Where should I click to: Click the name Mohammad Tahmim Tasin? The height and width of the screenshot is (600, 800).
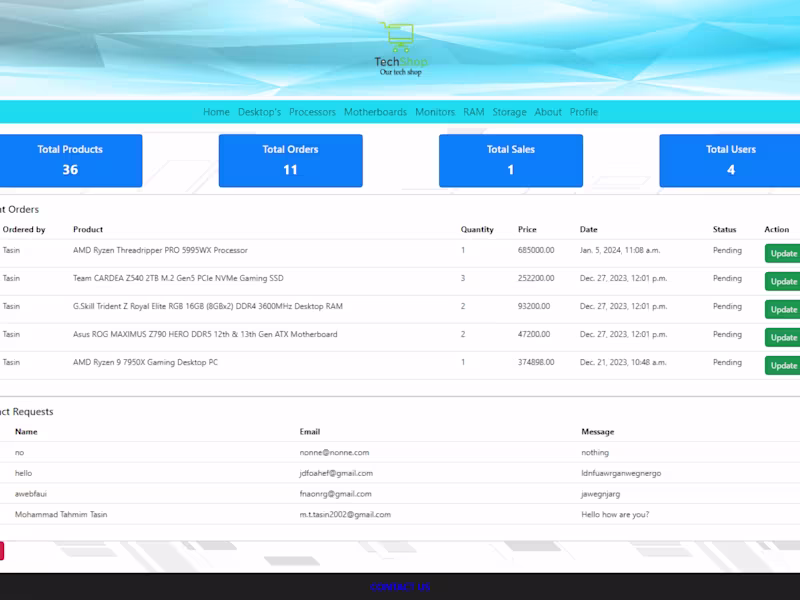click(61, 514)
